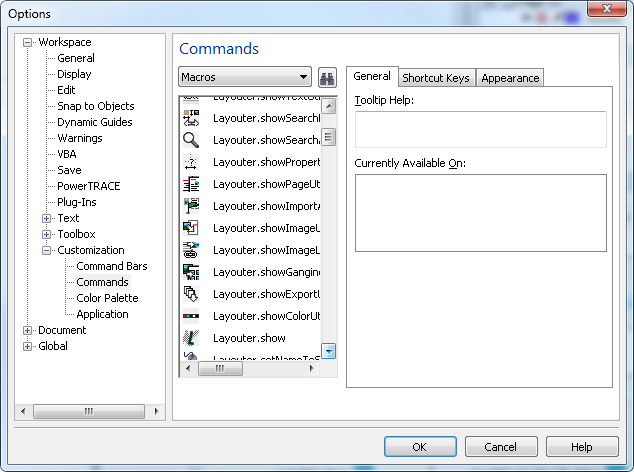Select the showSearch macro with arrows icon
The image size is (634, 472).
click(x=191, y=118)
